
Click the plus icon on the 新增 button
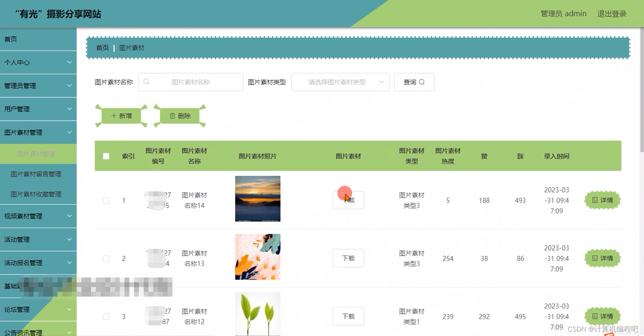[x=113, y=116]
